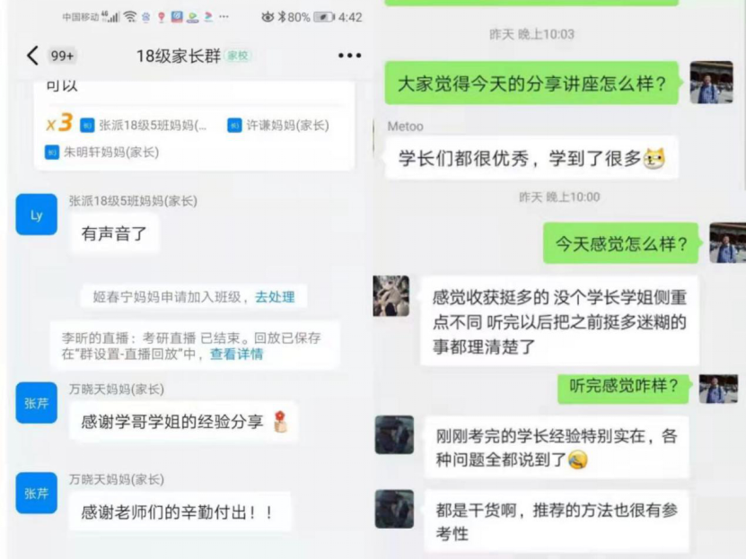
Task: Tap sender avatar beside 大家觉得今天的分享讲座怎么样
Action: tap(711, 83)
